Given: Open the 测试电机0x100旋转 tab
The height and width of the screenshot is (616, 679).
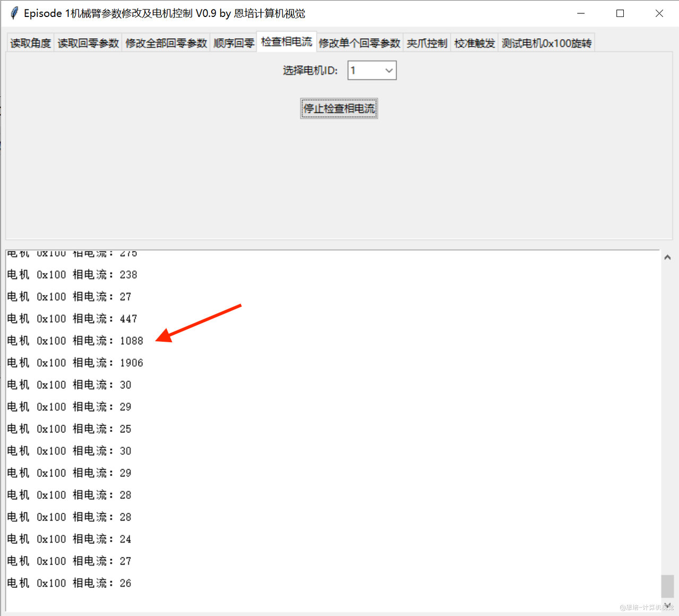Looking at the screenshot, I should pyautogui.click(x=546, y=43).
